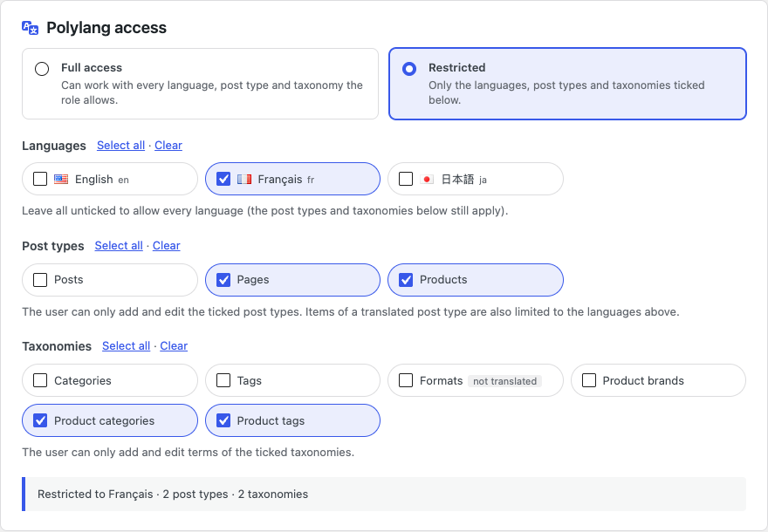Tick the Categories taxonomy checkbox
Viewport: 768px width, 532px height.
click(x=40, y=380)
